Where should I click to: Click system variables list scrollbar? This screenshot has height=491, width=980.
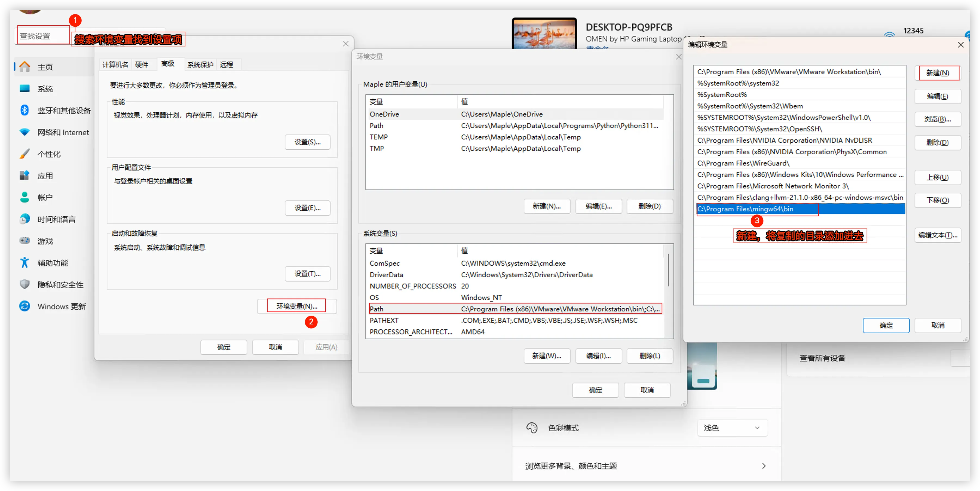pyautogui.click(x=668, y=270)
